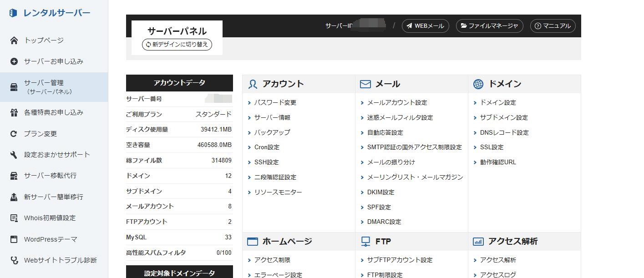Screen dimensions: 644x278
Task: Open the バックアップ link
Action: point(272,132)
